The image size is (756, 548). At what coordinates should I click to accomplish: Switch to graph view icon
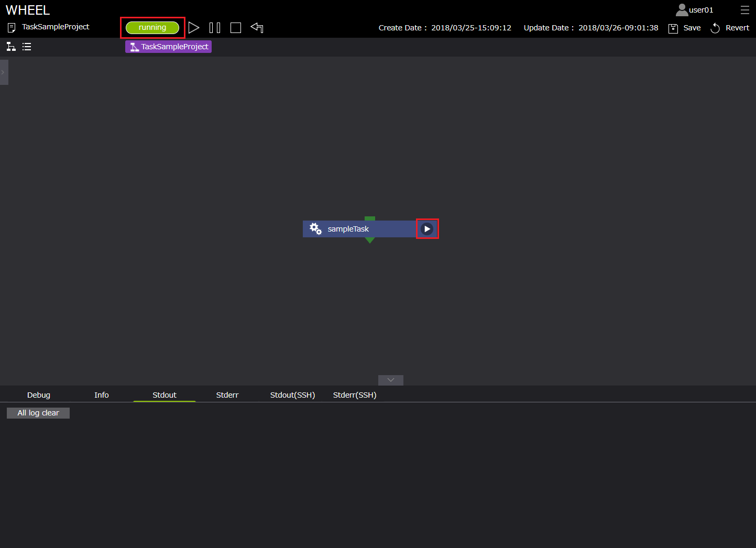click(x=11, y=47)
